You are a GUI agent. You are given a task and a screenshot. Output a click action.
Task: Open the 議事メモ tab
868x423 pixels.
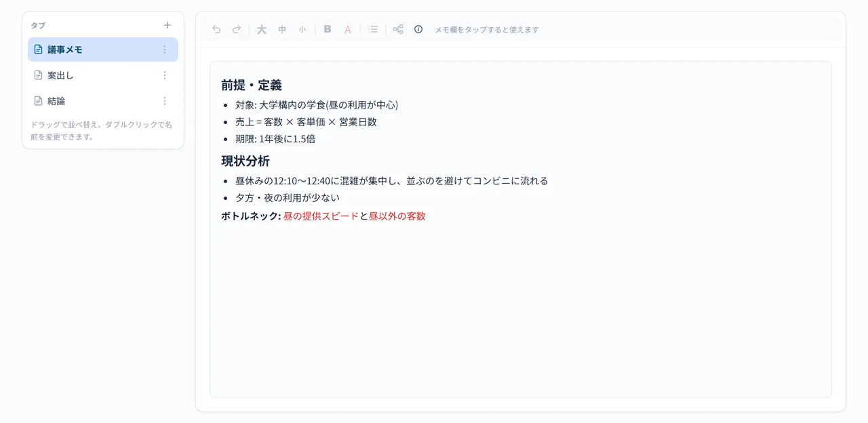tap(103, 49)
